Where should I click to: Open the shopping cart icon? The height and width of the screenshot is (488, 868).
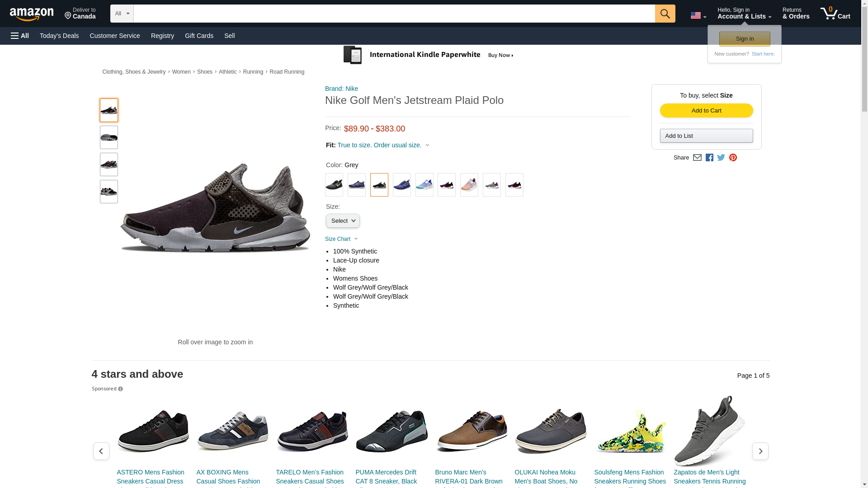click(835, 14)
